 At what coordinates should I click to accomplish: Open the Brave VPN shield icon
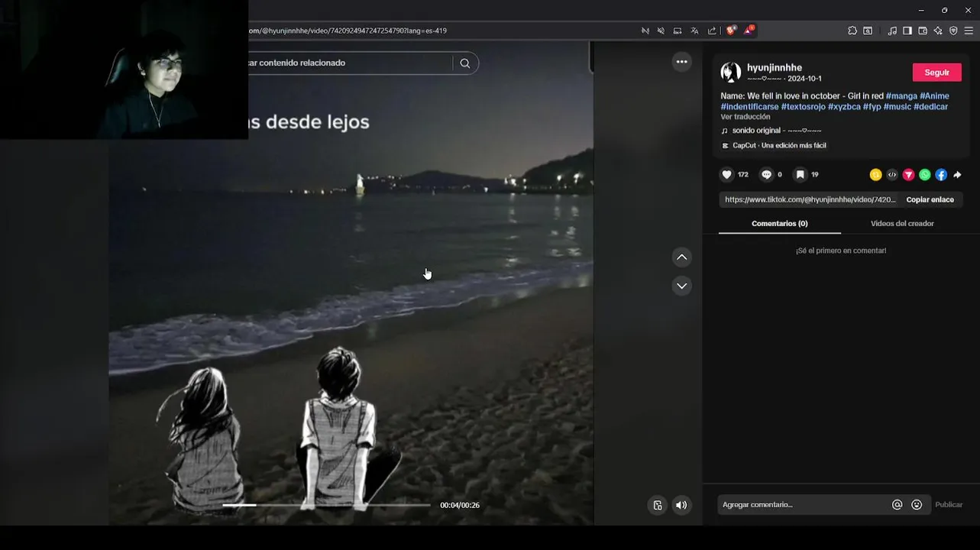953,31
